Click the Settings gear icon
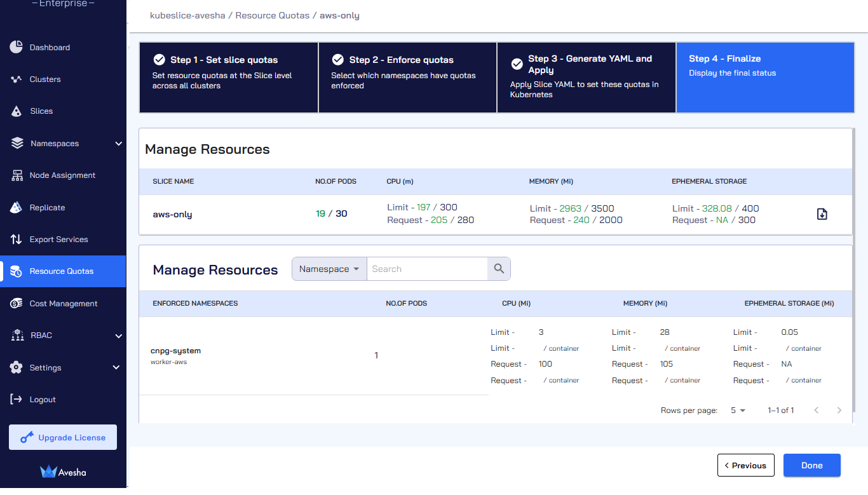This screenshot has width=868, height=495. tap(17, 367)
